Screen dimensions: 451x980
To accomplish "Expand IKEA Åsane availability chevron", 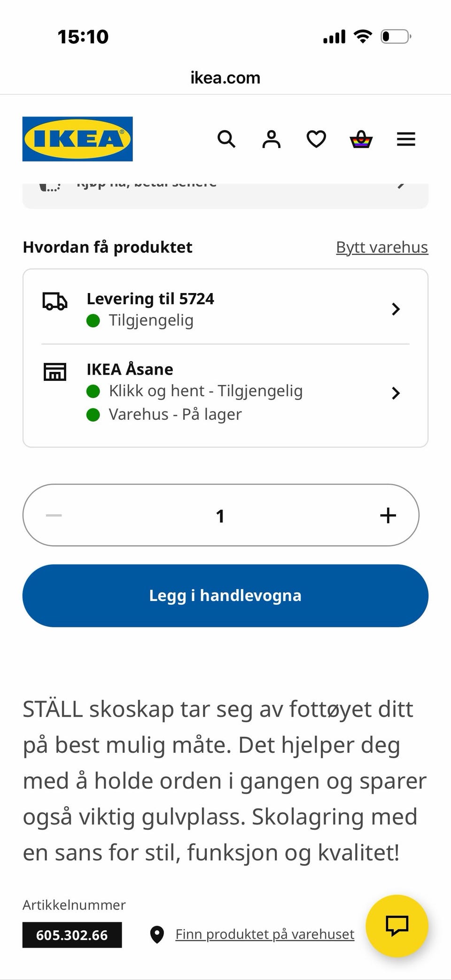I will pos(396,393).
